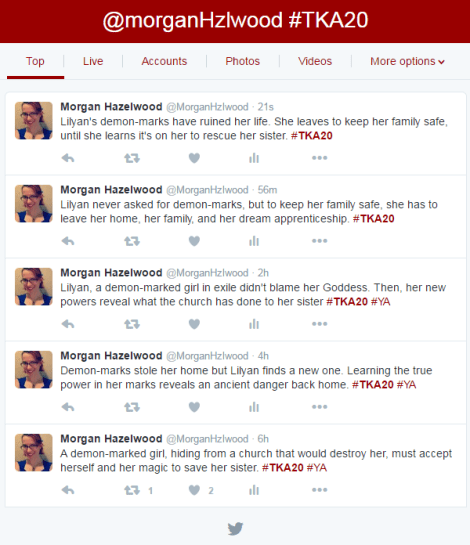The height and width of the screenshot is (545, 470).
Task: Open the Accounts tab
Action: click(x=164, y=61)
